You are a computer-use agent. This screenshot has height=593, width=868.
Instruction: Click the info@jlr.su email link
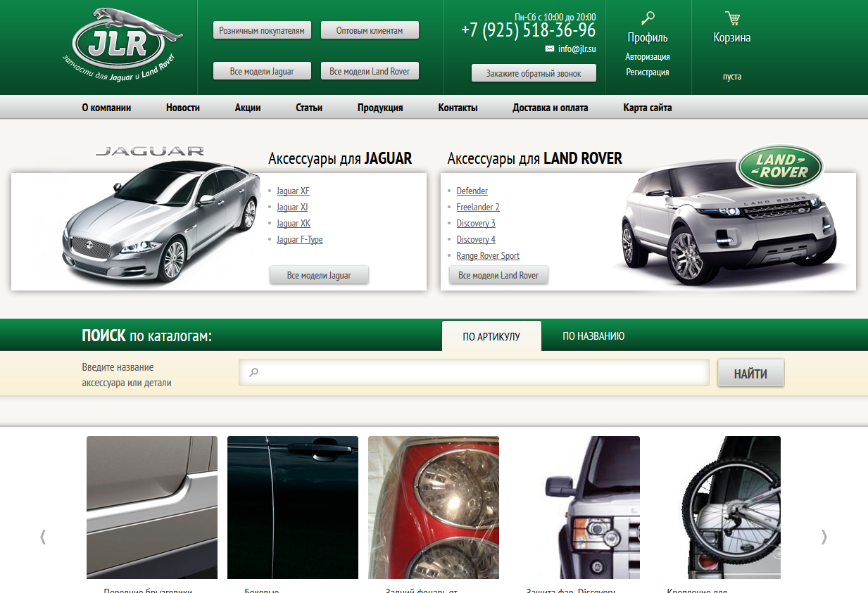(x=577, y=49)
